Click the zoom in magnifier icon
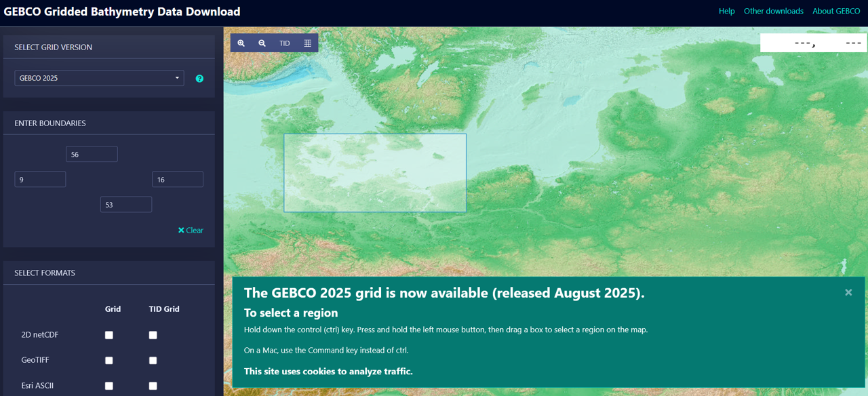 [x=241, y=43]
